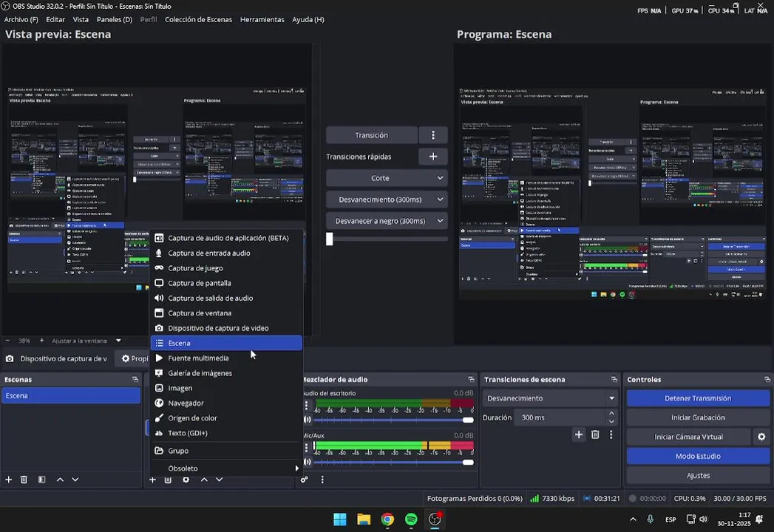Open virtual camera settings gear
Image resolution: width=774 pixels, height=532 pixels.
pos(761,437)
